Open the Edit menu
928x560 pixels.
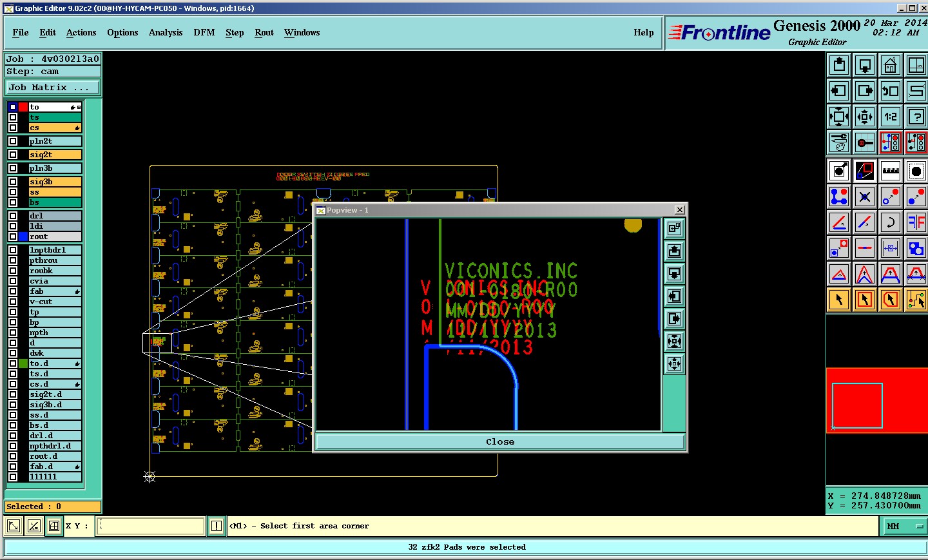(x=48, y=32)
